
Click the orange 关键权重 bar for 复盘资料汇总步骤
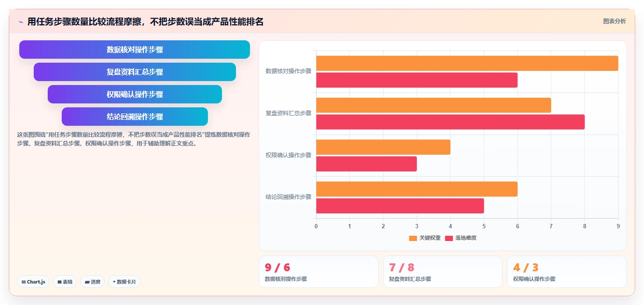pos(433,105)
